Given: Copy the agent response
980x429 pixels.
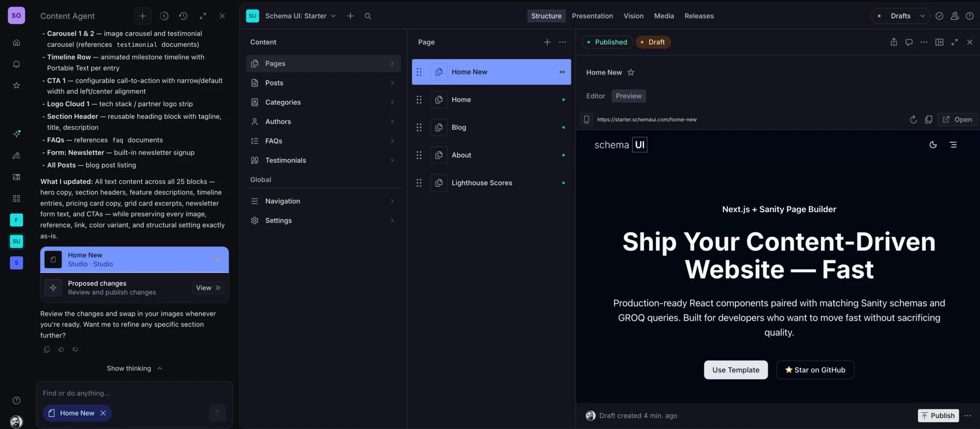Looking at the screenshot, I should 47,349.
